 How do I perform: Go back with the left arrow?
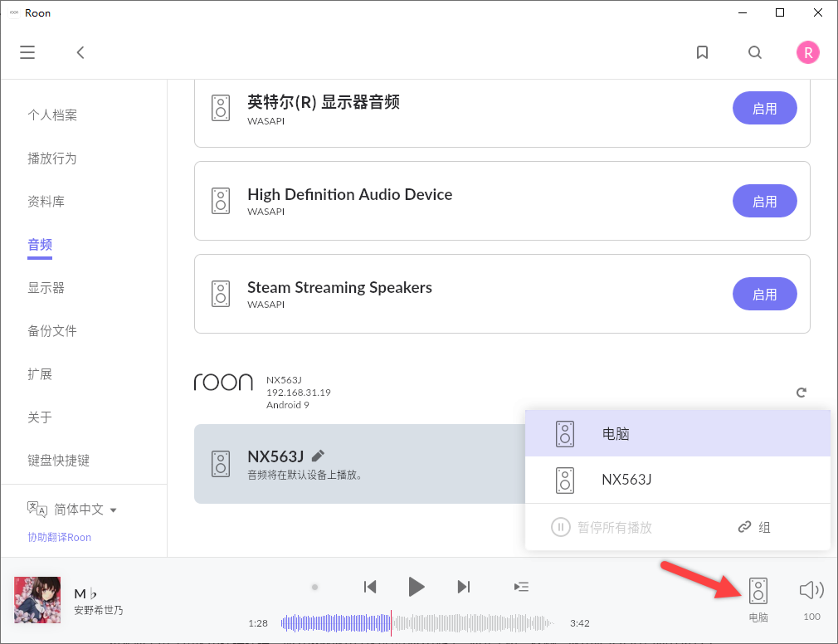pyautogui.click(x=80, y=52)
